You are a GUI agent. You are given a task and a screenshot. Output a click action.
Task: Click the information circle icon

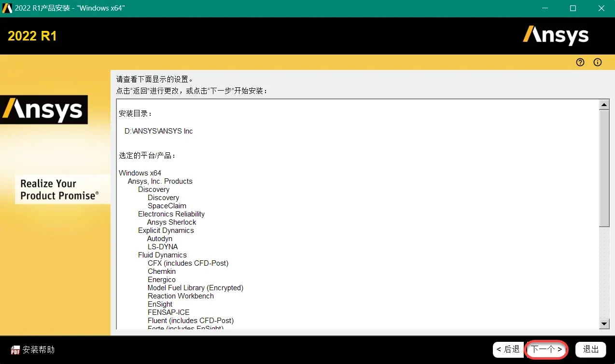pos(598,62)
